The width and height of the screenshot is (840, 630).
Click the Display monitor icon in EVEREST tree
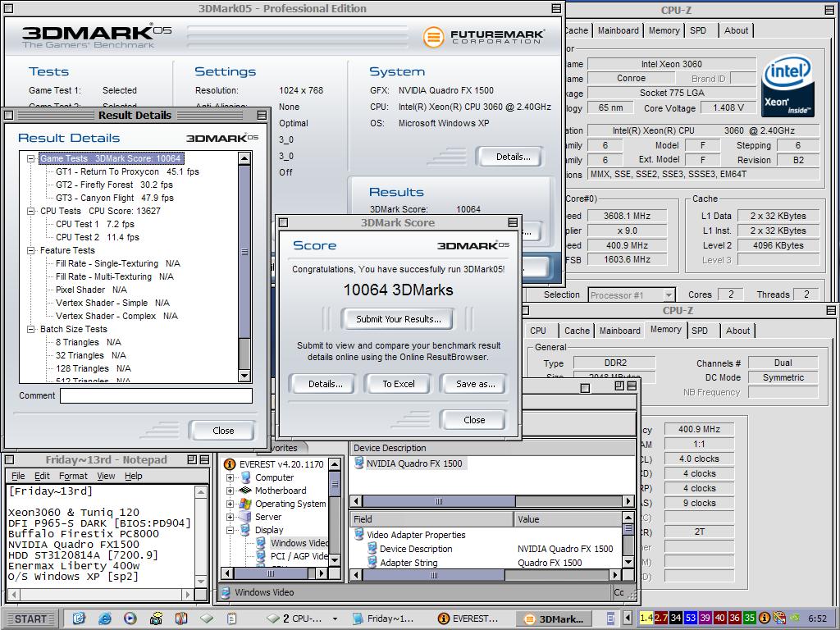tap(245, 530)
